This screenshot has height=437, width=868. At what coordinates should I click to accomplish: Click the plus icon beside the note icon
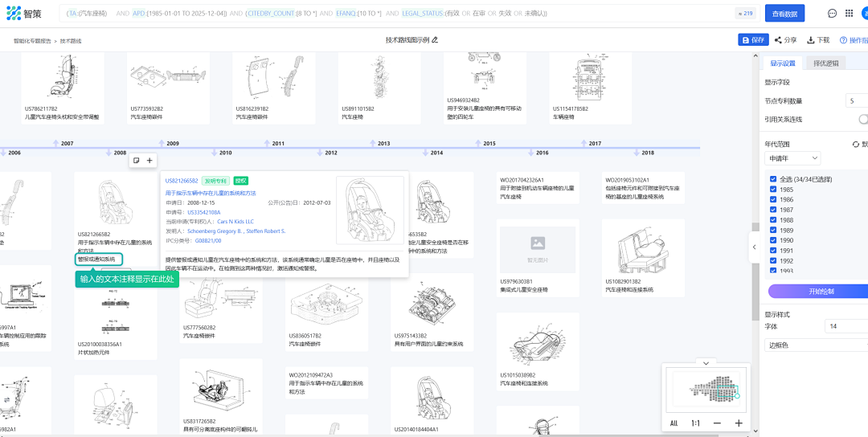(x=149, y=161)
